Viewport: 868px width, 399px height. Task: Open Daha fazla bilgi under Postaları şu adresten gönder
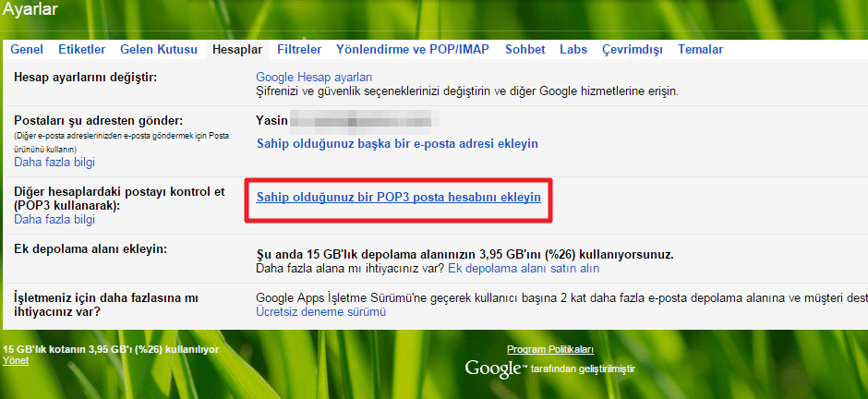pos(54,163)
